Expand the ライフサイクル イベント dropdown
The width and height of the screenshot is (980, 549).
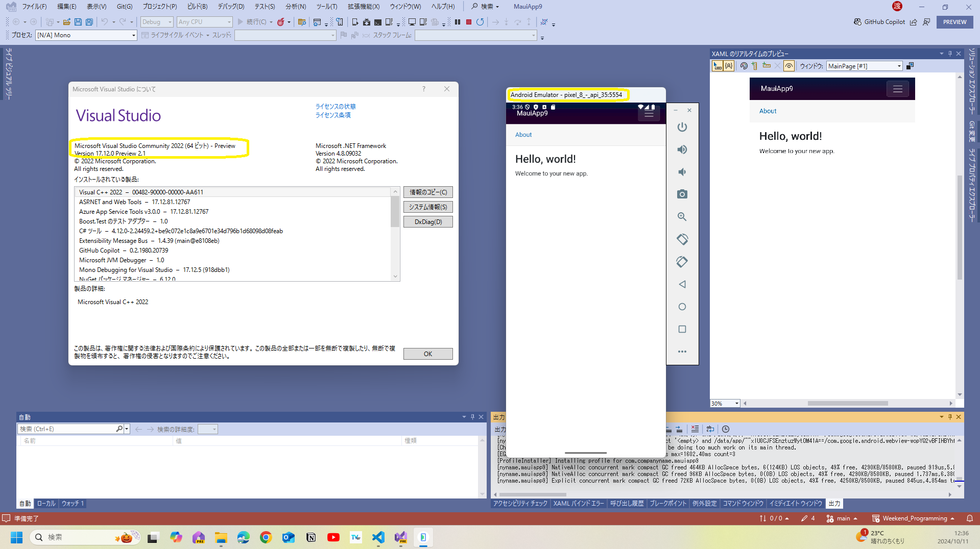208,35
